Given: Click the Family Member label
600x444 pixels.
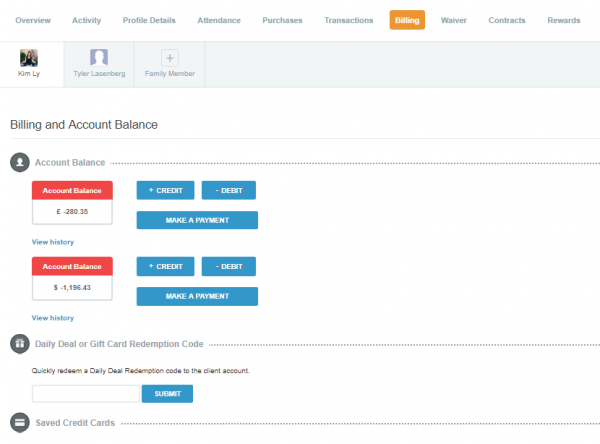Looking at the screenshot, I should [x=170, y=73].
